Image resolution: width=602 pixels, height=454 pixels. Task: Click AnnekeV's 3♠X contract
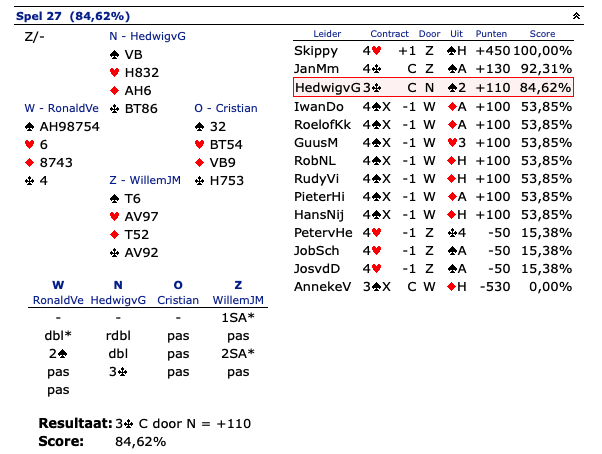pos(377,287)
